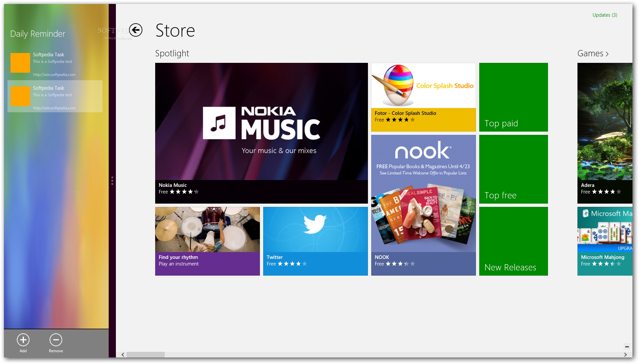Click the Twitter app name label
This screenshot has width=639, height=364.
[x=274, y=257]
